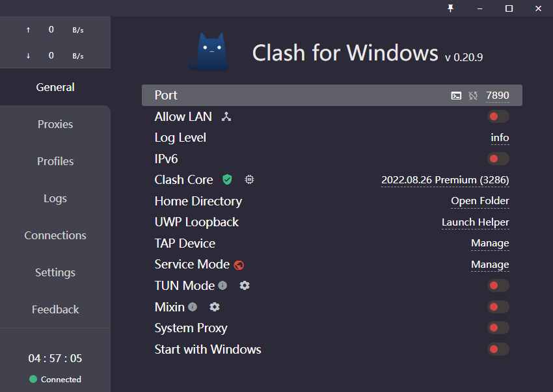Click the chip icon next to Clash Core
This screenshot has width=553, height=392.
click(249, 179)
